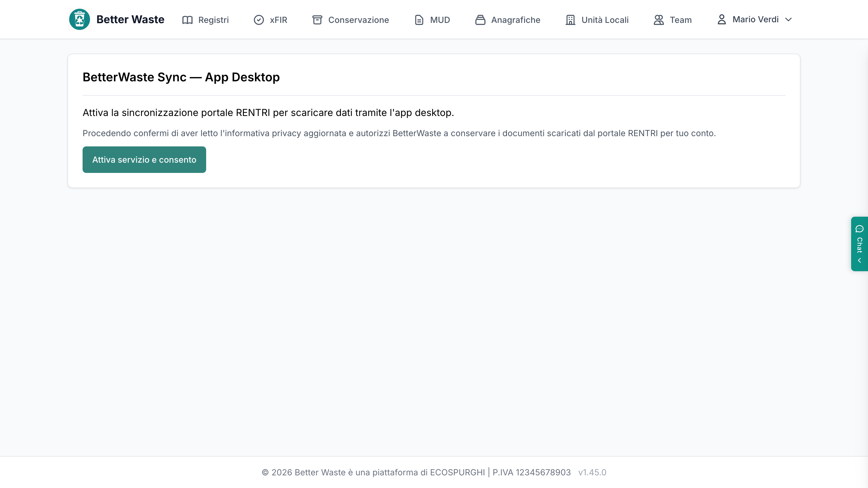This screenshot has height=488, width=868.
Task: Click the Unità Locali building icon
Action: (571, 20)
